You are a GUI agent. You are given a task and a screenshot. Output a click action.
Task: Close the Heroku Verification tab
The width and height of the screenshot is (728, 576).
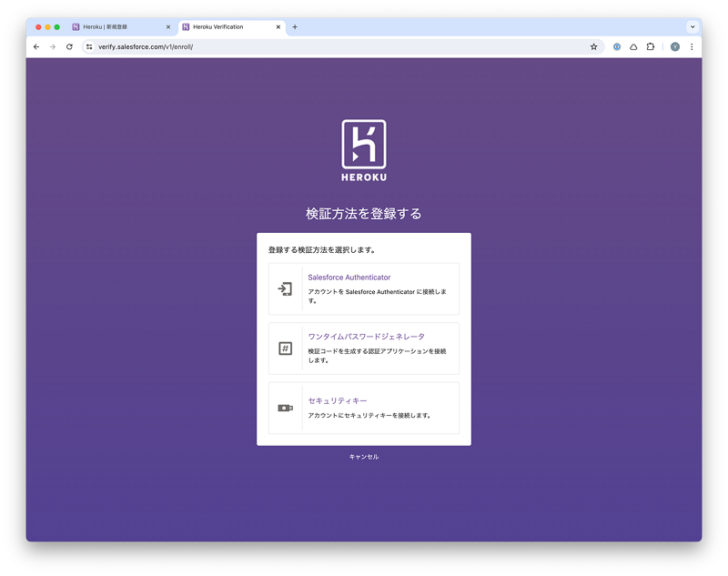click(x=278, y=27)
